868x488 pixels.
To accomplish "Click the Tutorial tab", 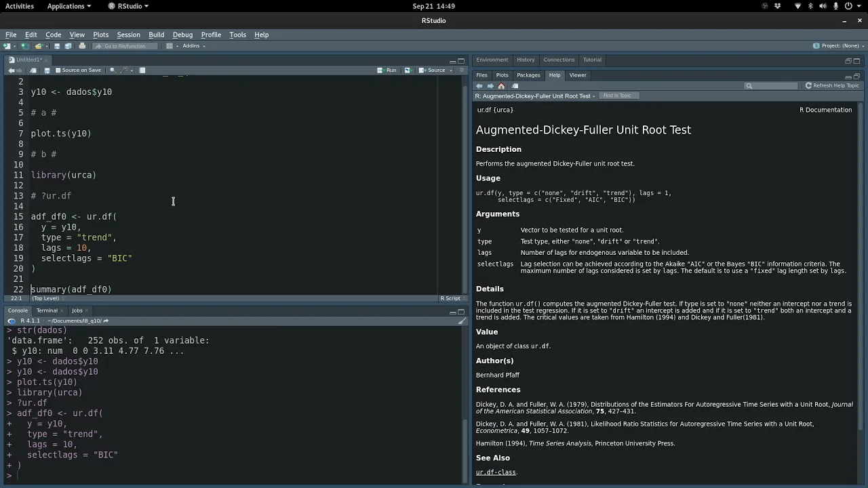I will tap(592, 60).
